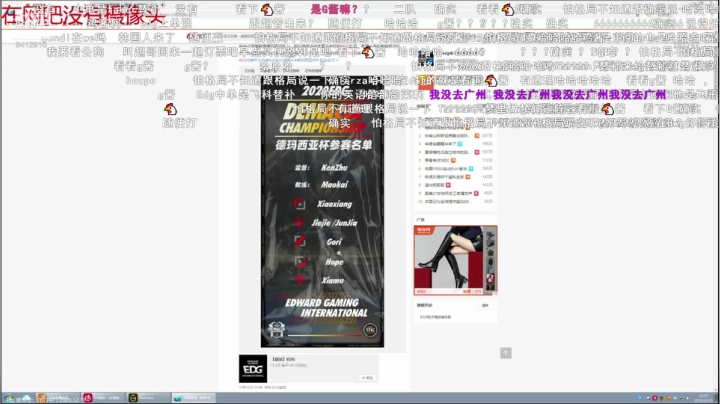Switch to the red-icon app in the taskbar
The image size is (720, 404).
click(103, 398)
